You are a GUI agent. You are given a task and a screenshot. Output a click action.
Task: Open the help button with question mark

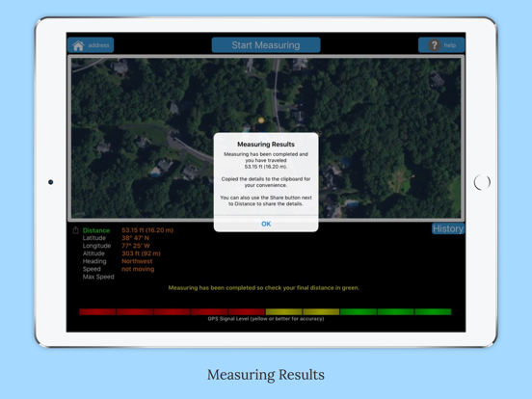pyautogui.click(x=441, y=45)
